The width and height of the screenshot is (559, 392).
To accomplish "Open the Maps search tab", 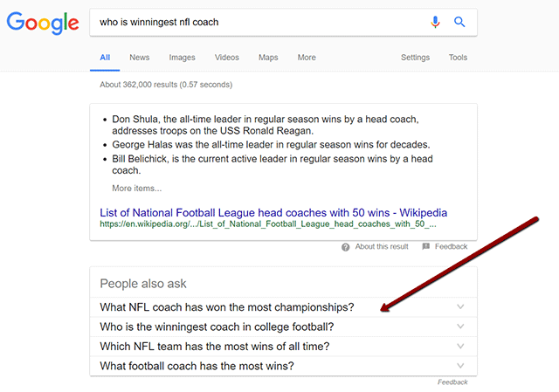I will [x=268, y=58].
